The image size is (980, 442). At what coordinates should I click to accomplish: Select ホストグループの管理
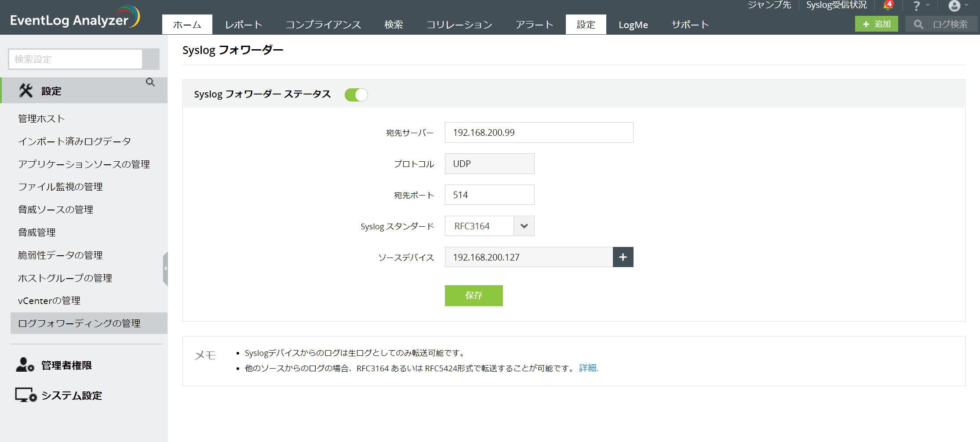[65, 278]
